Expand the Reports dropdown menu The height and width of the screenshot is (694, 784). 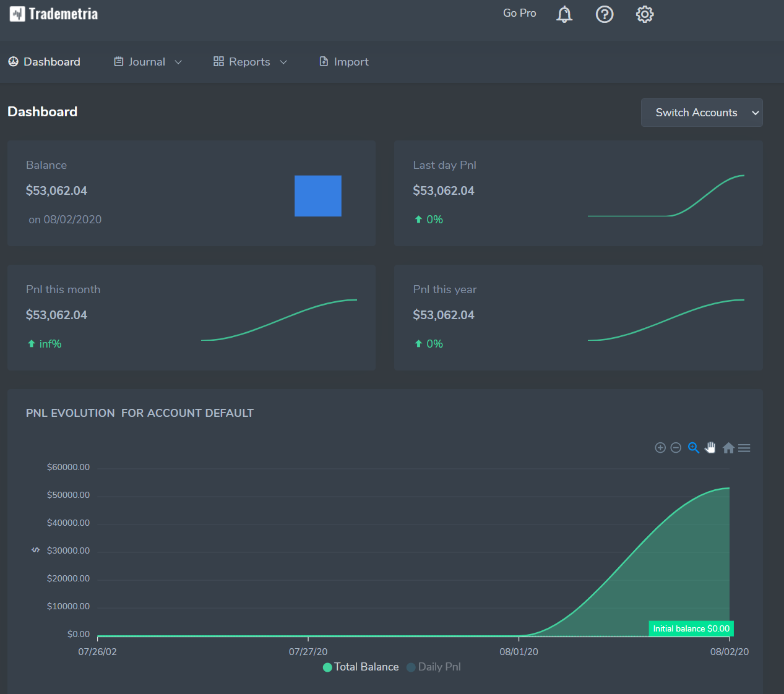(250, 62)
